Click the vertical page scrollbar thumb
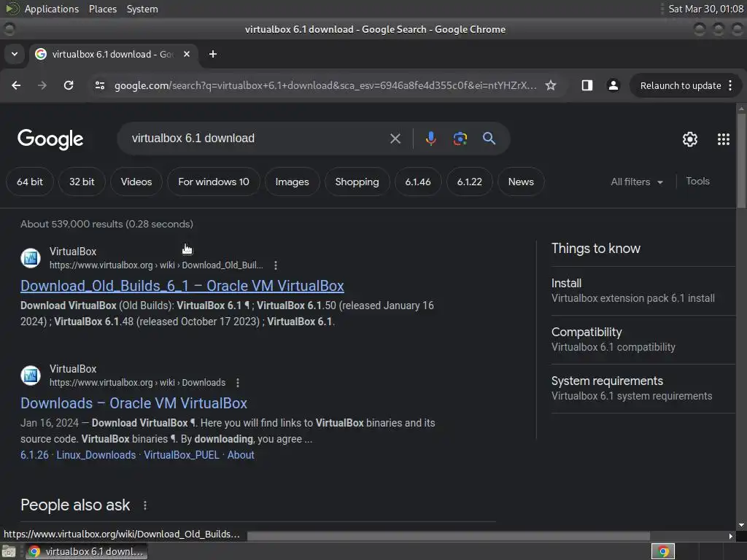This screenshot has height=560, width=747. [x=741, y=160]
